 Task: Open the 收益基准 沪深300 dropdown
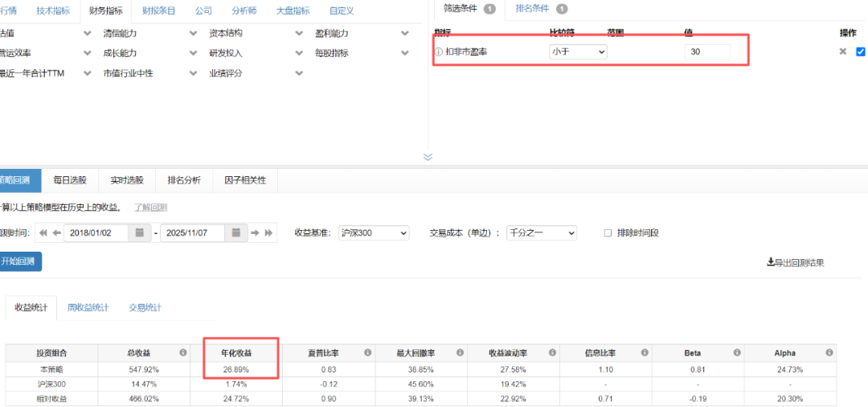point(375,233)
